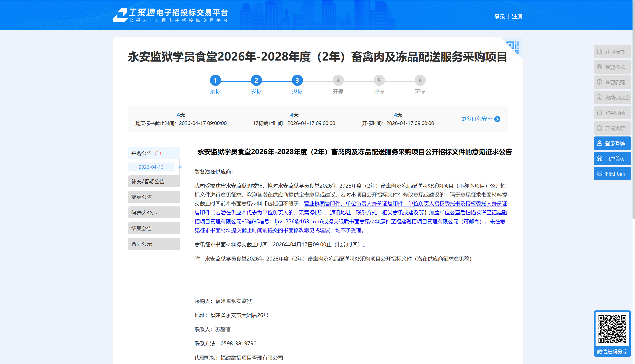635x364 pixels.
Task: Click the 登录 link in header
Action: point(499,16)
